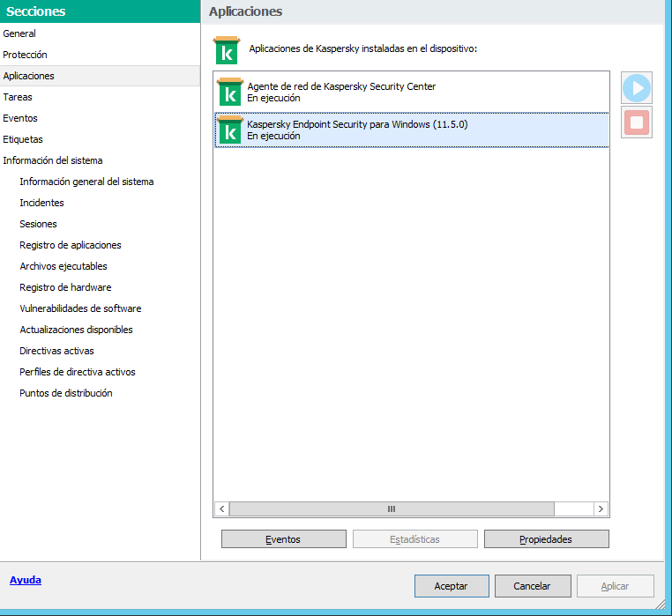
Task: Open Puntos de distribución
Action: coord(66,393)
